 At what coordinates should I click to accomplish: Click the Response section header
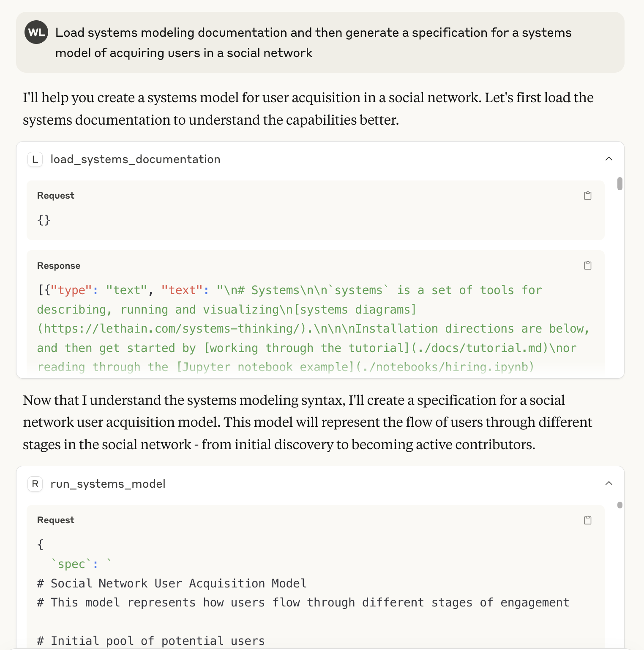coord(58,265)
